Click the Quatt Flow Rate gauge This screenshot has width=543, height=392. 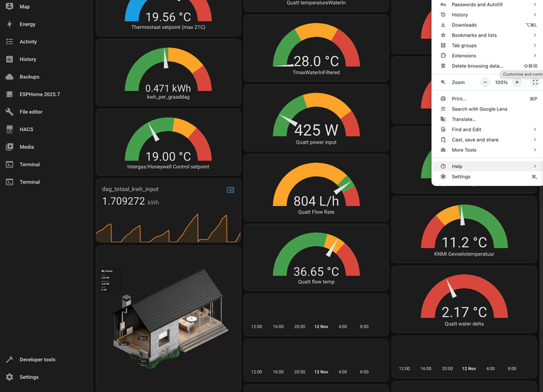(316, 188)
